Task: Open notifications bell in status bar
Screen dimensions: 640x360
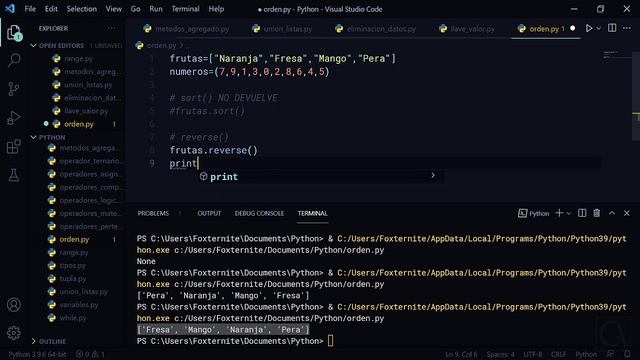Action: point(627,354)
